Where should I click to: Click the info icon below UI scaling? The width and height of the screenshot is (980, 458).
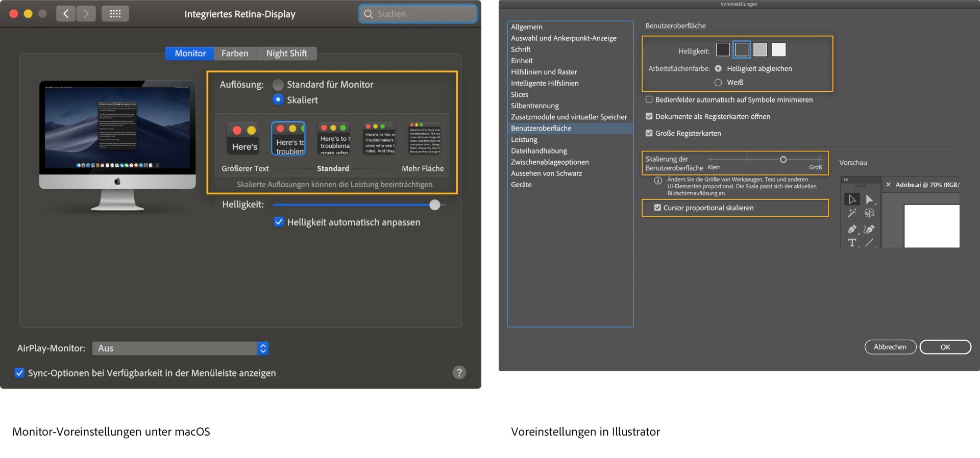[658, 180]
